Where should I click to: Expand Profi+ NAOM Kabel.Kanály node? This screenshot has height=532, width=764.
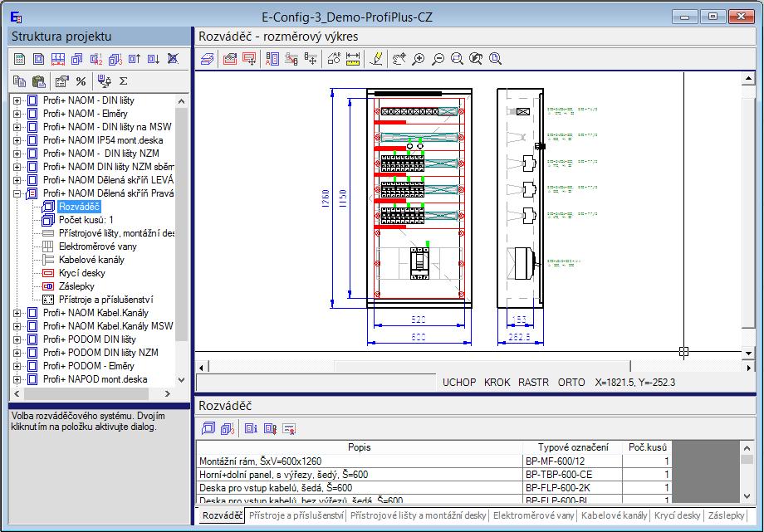click(17, 313)
